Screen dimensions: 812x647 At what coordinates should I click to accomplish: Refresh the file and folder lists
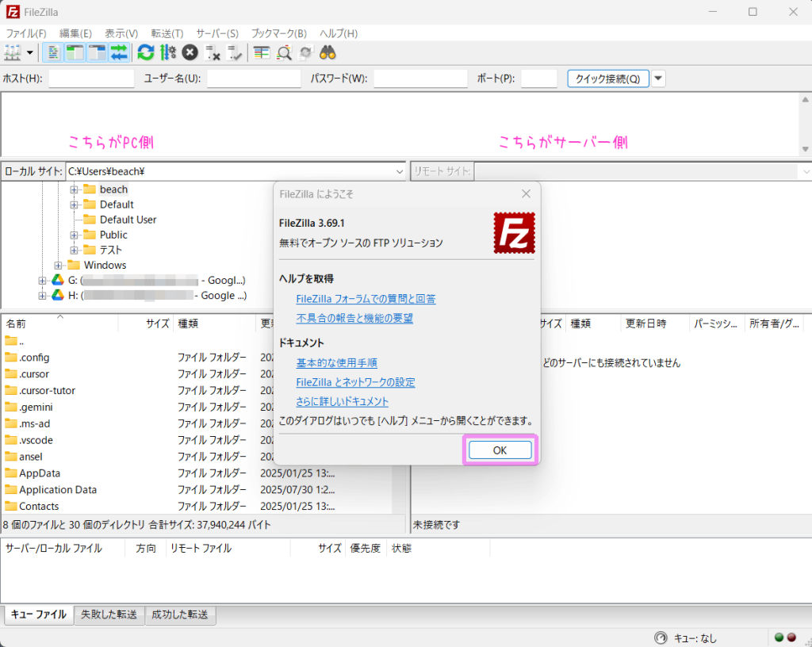tap(146, 53)
